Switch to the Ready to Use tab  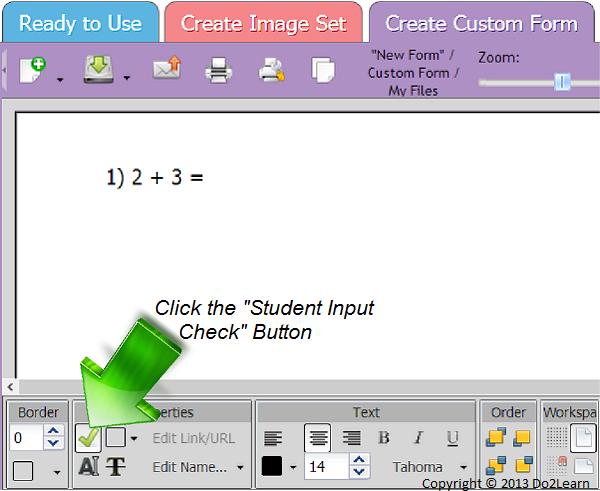(80, 23)
